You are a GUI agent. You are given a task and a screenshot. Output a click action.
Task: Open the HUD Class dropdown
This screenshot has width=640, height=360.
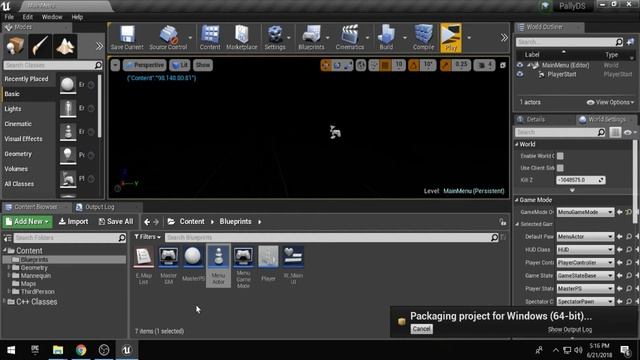point(585,249)
